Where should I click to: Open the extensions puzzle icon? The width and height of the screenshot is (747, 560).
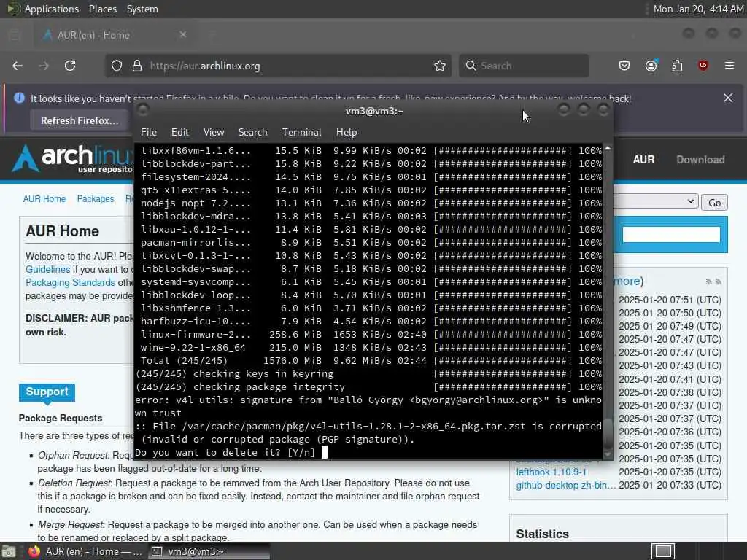click(677, 66)
